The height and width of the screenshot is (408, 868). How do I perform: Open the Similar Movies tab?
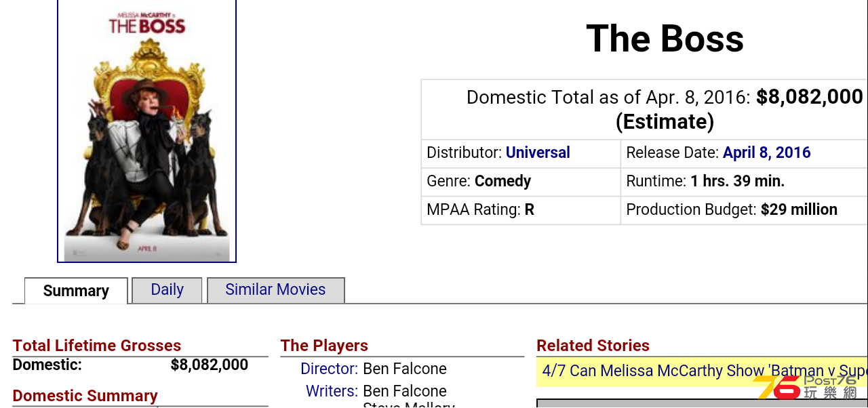(x=275, y=289)
